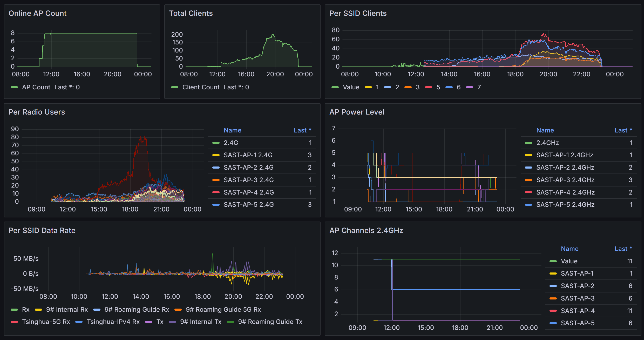The image size is (644, 340).
Task: Toggle the 9# Internal Tx series
Action: 201,322
